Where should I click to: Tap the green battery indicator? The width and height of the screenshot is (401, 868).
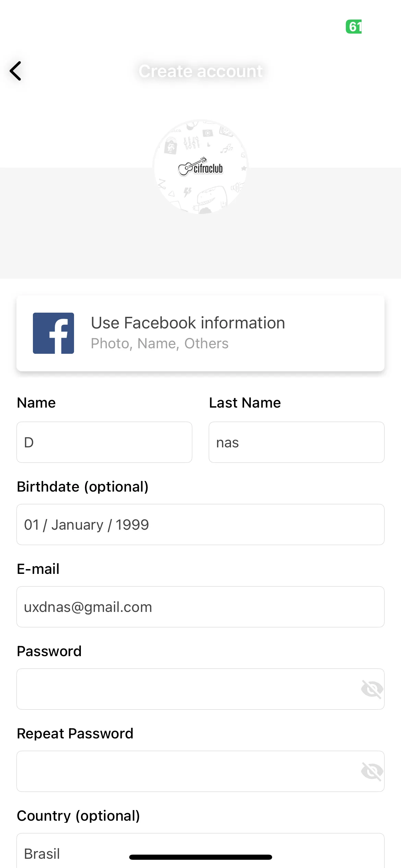354,27
